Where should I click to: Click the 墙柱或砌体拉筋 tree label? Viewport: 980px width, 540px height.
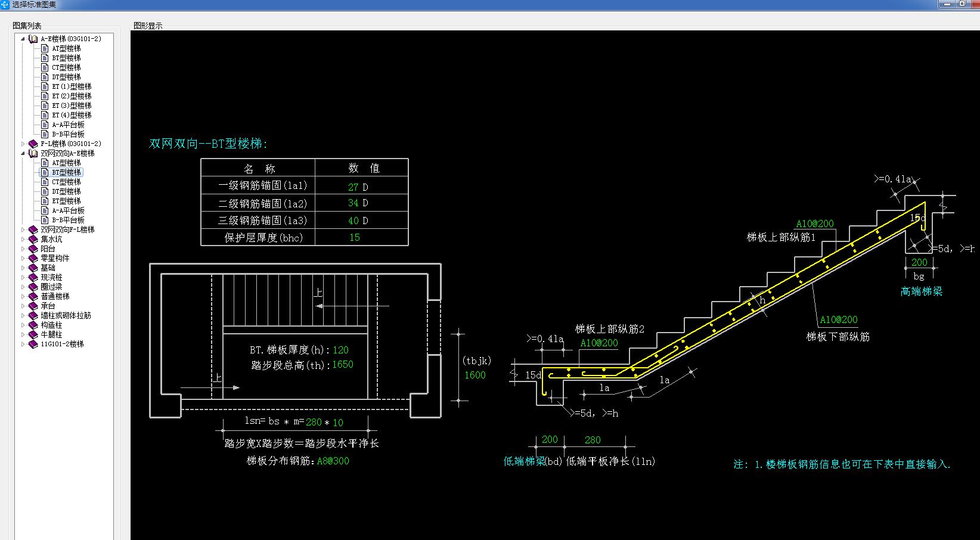point(66,315)
